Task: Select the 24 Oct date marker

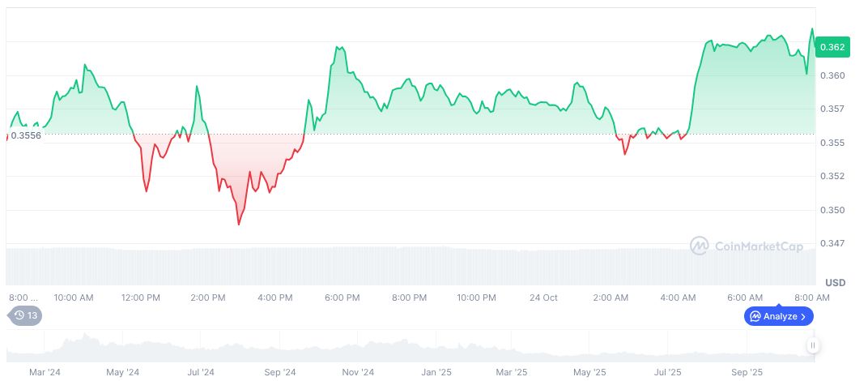Action: tap(543, 298)
